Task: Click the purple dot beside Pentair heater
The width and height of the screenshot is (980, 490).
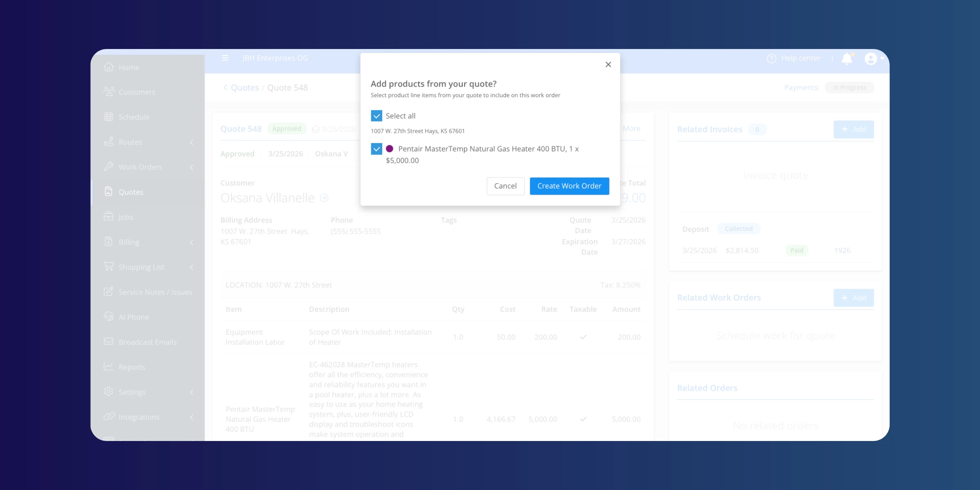Action: (390, 149)
